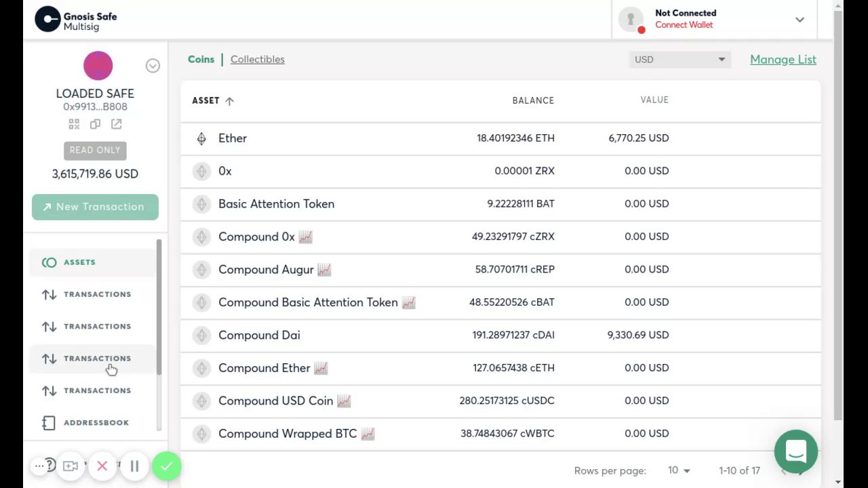Screen dimensions: 868x488
Task: Open Addressbook in the sidebar
Action: 96,423
